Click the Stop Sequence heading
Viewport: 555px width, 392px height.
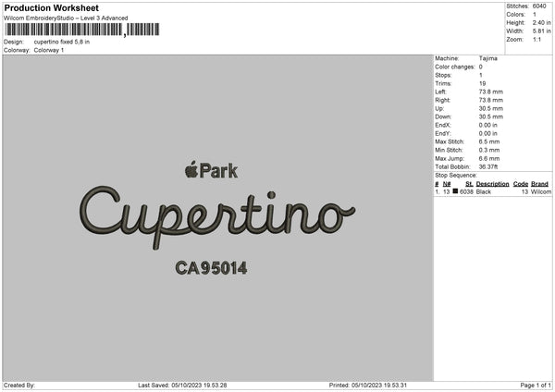click(x=456, y=176)
